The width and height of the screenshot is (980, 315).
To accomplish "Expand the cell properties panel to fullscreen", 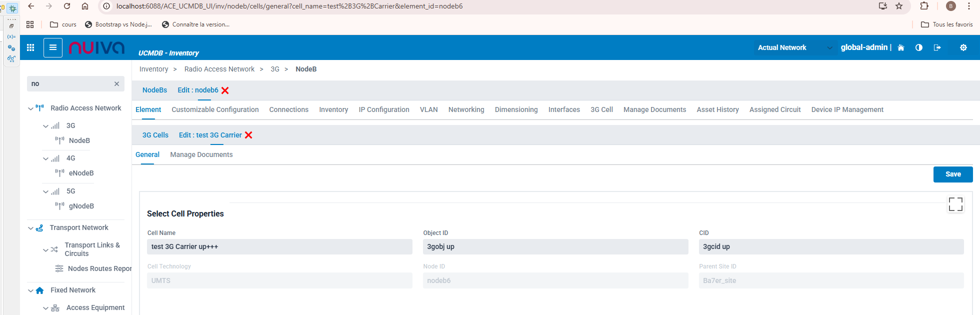I will tap(955, 204).
